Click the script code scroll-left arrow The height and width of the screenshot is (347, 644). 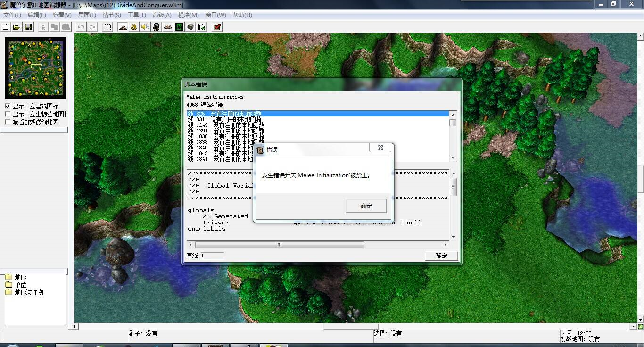[191, 245]
